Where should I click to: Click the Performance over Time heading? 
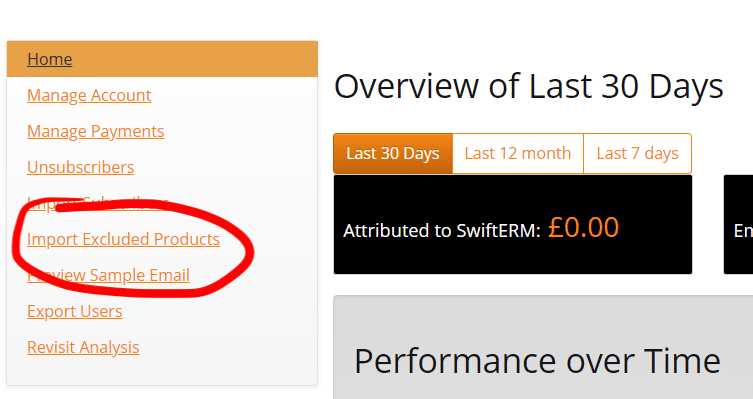(537, 361)
